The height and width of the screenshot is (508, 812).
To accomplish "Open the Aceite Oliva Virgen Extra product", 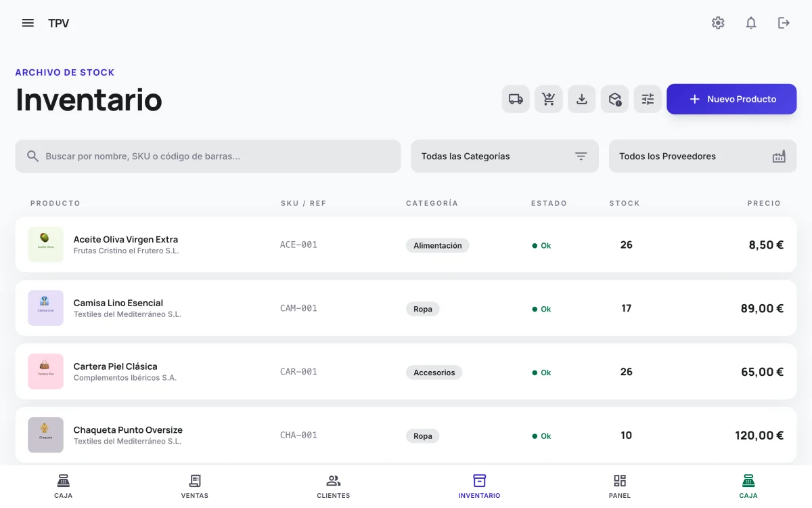I will (x=126, y=239).
